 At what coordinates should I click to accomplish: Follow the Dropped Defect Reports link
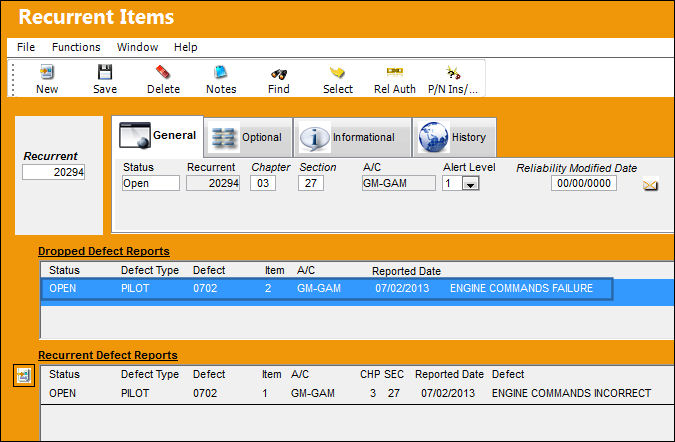tap(104, 251)
